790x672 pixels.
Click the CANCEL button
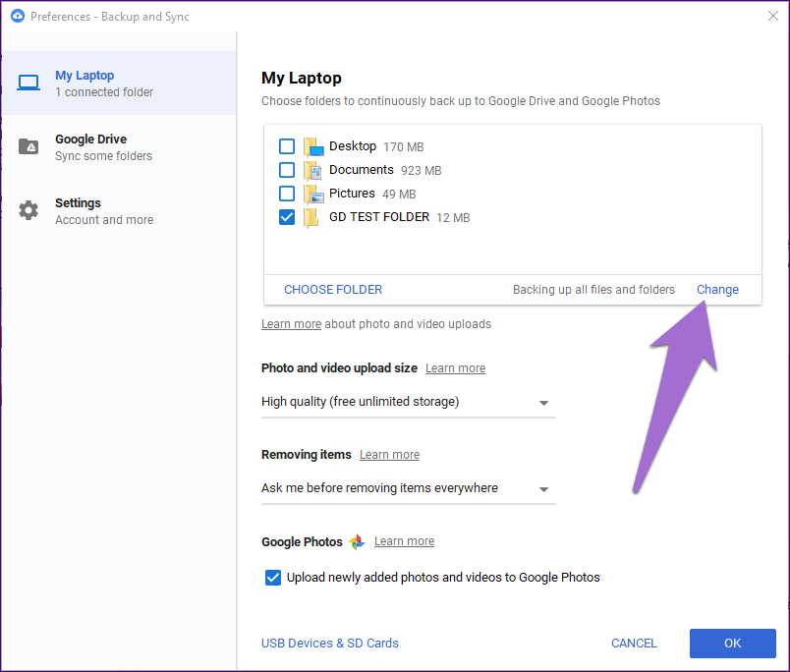click(x=634, y=644)
